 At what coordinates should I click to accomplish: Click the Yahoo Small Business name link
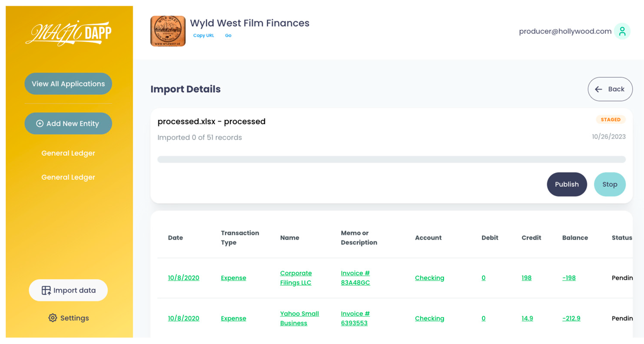(299, 318)
